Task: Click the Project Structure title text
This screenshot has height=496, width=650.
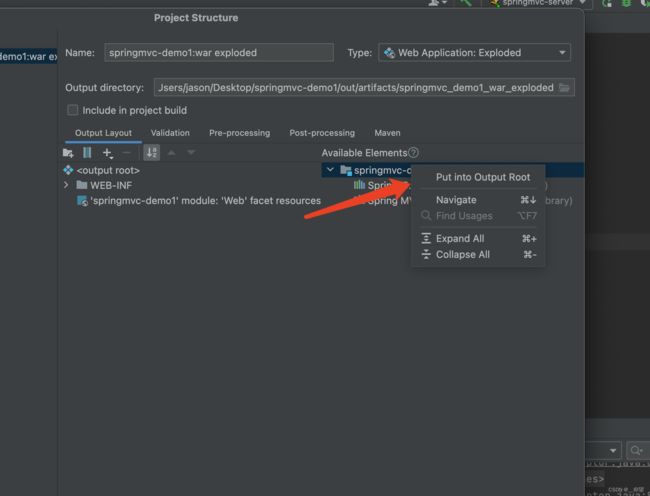Action: pos(196,18)
